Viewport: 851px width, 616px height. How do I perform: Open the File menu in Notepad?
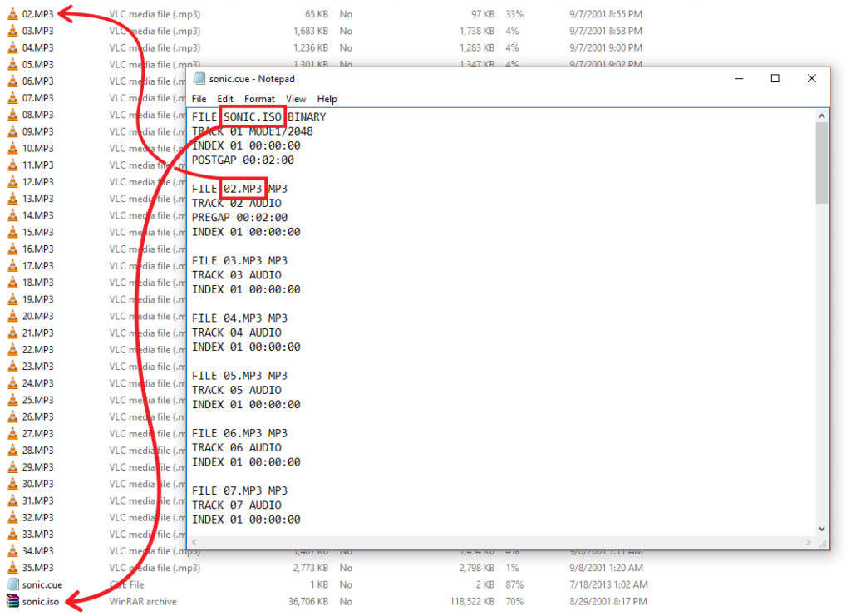199,99
